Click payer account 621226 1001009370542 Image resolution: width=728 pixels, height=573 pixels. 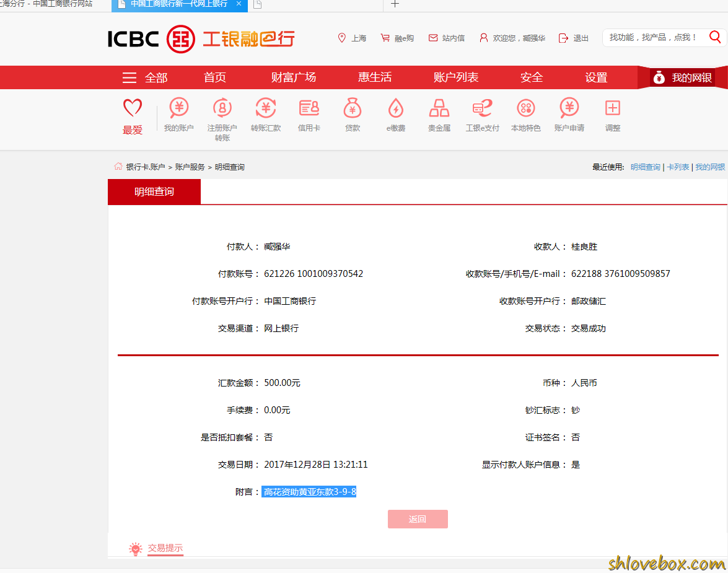314,274
